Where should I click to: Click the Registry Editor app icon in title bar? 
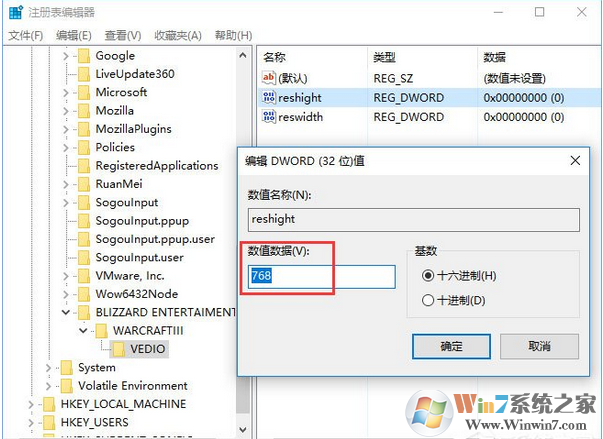tap(15, 12)
